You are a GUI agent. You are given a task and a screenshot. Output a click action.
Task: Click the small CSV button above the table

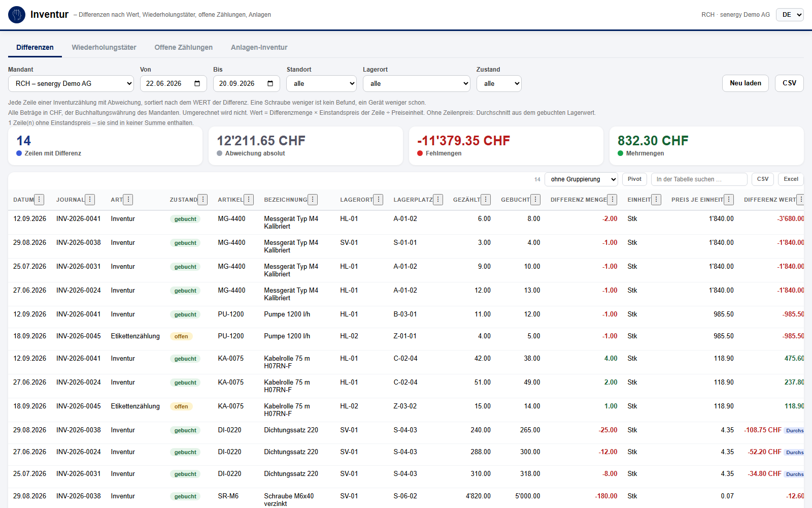(763, 179)
